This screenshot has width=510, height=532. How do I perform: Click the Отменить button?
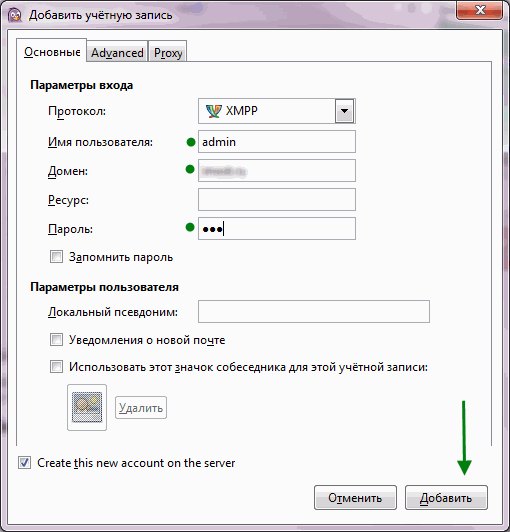pyautogui.click(x=355, y=498)
